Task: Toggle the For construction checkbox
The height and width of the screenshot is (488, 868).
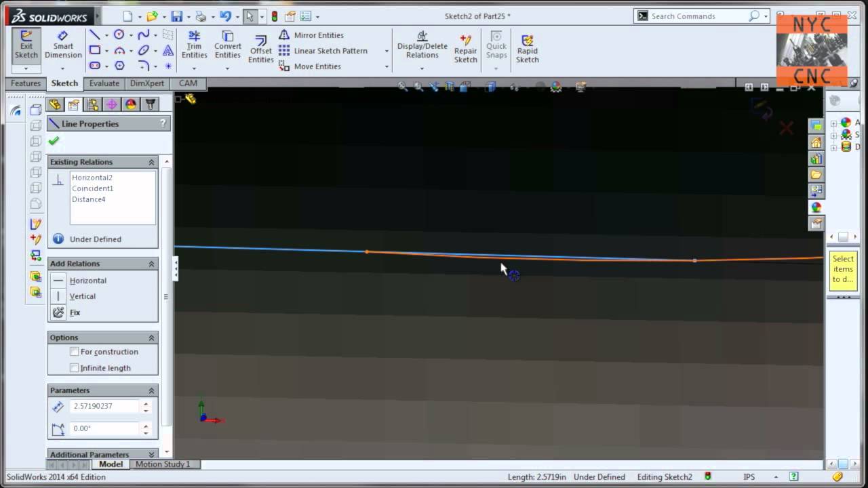Action: coord(75,352)
